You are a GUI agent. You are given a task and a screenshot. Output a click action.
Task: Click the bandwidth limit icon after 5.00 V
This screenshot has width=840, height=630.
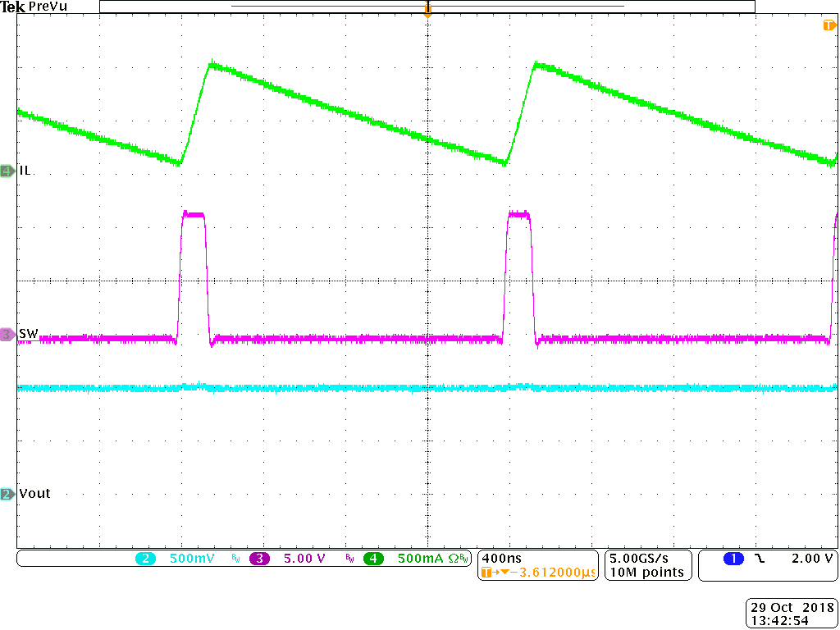coord(349,559)
